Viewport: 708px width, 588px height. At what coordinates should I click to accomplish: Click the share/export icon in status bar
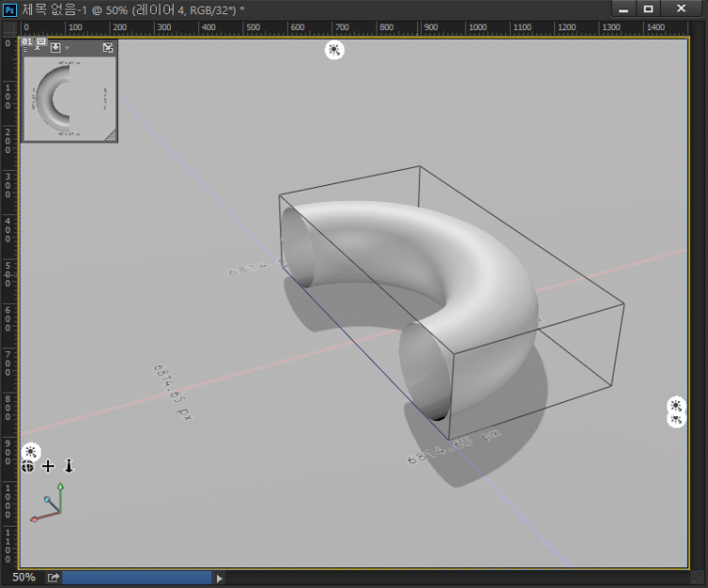pos(54,578)
